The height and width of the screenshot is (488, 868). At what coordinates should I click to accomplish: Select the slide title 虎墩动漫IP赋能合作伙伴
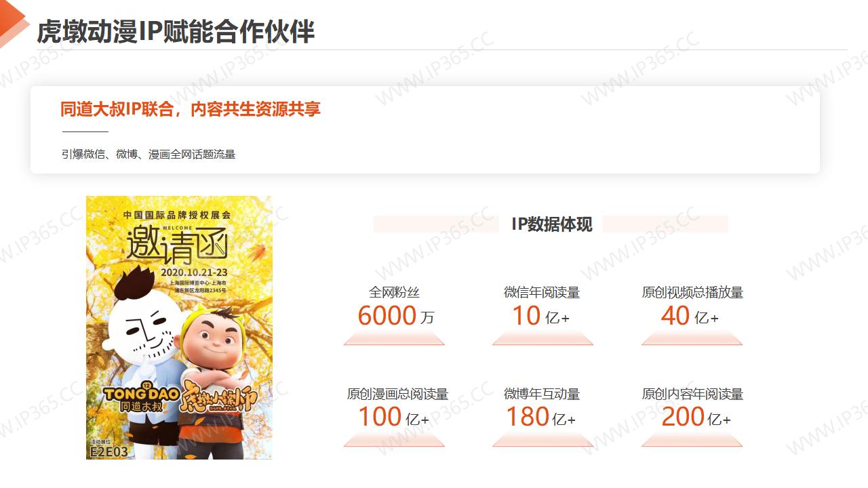click(176, 31)
